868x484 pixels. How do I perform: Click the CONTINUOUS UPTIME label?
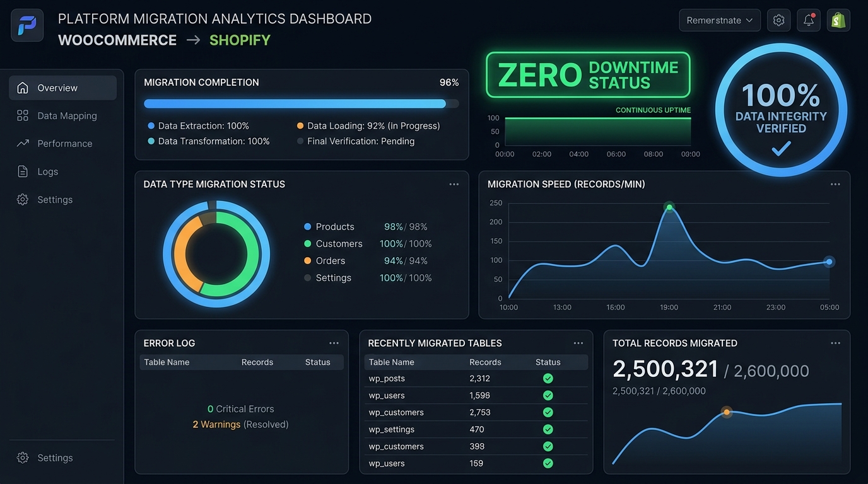click(654, 110)
